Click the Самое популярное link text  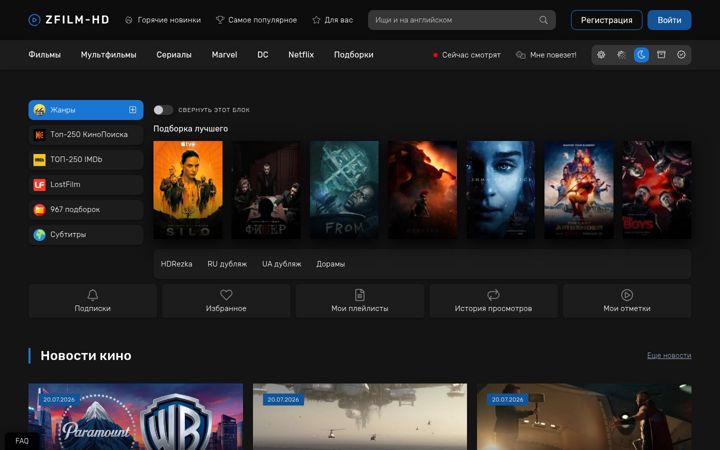[x=263, y=20]
